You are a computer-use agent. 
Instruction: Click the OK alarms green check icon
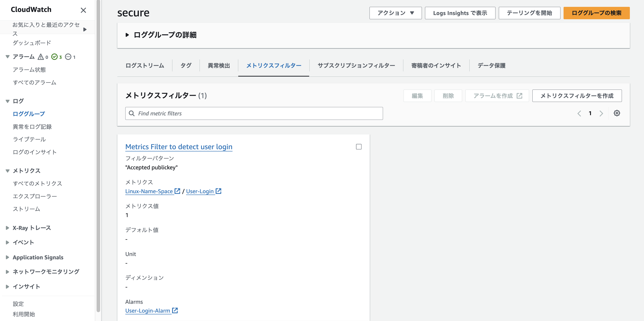pos(54,57)
